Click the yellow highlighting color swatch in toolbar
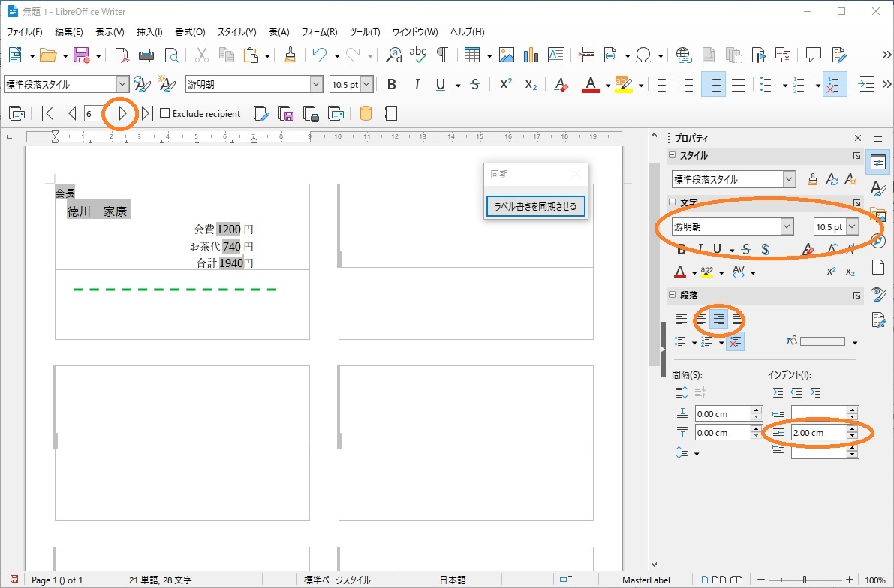Screen dimensions: 894x588 [624, 84]
